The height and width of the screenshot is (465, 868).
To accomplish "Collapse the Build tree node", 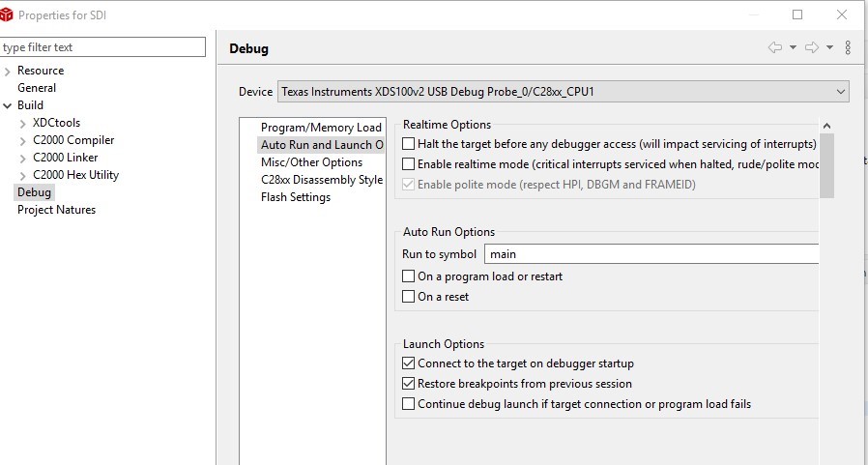I will point(8,105).
